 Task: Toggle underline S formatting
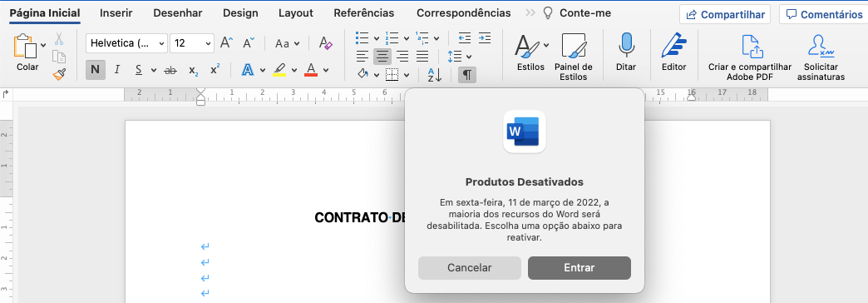(x=138, y=70)
